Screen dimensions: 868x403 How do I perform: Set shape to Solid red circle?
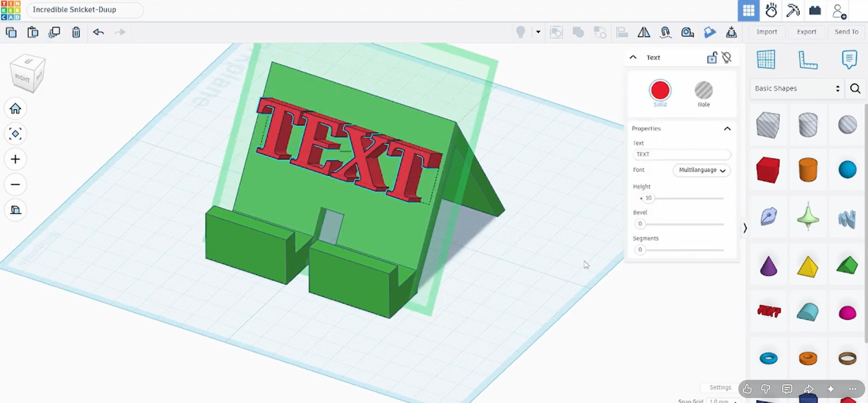coord(660,90)
